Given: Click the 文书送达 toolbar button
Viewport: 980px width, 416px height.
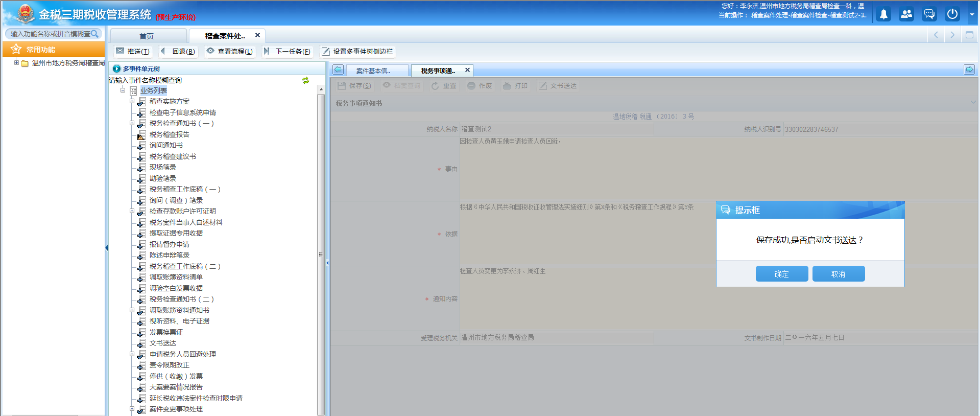Looking at the screenshot, I should [x=558, y=85].
